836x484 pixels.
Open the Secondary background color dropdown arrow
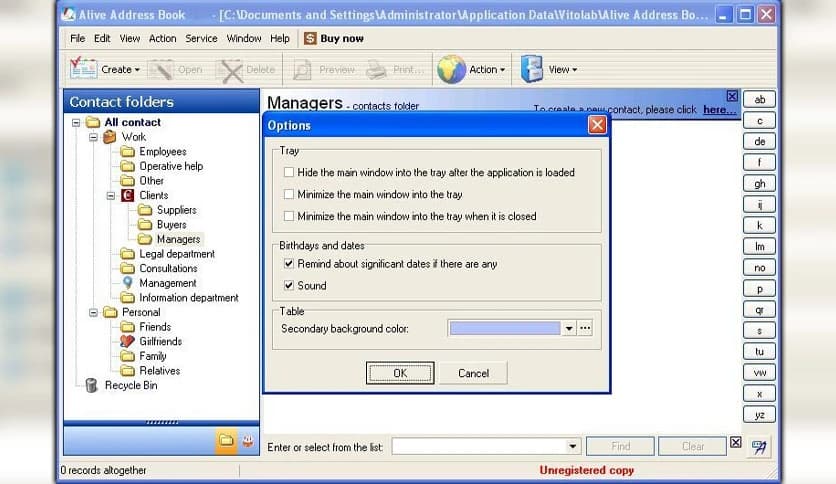569,328
